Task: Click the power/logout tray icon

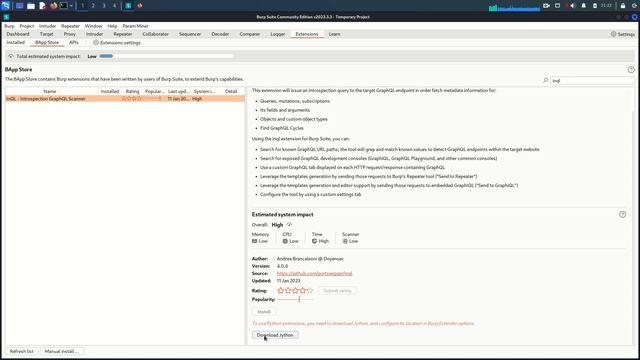Action: point(634,6)
